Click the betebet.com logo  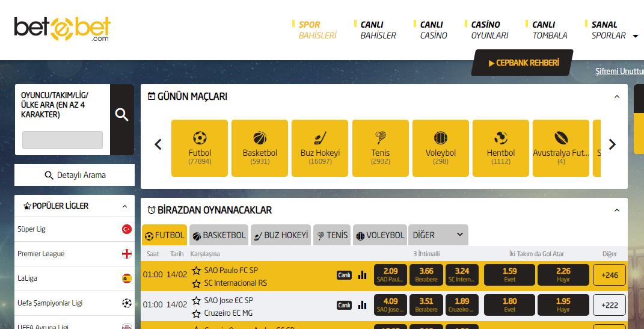(x=63, y=29)
